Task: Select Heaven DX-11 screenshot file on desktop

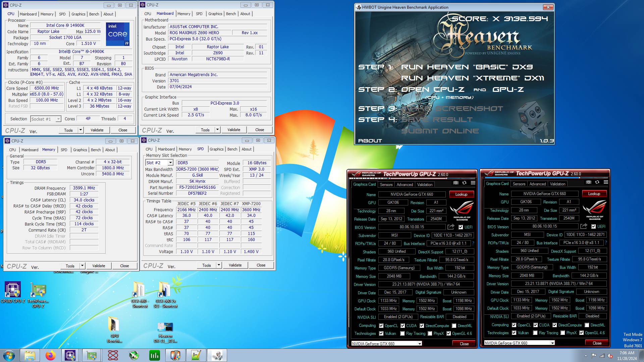Action: [x=165, y=333]
